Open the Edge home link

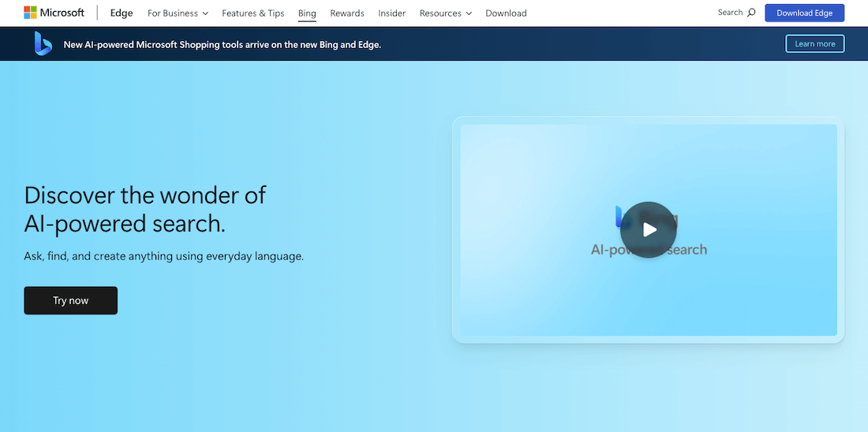(x=122, y=13)
